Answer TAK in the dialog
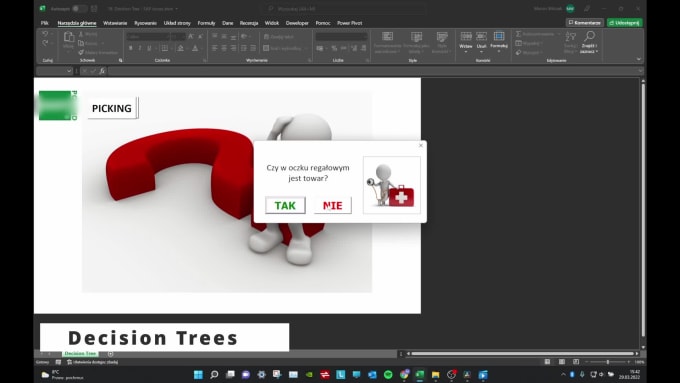 pyautogui.click(x=285, y=205)
